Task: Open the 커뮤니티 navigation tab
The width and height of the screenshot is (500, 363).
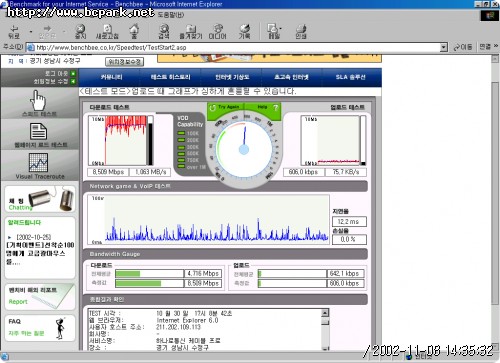Action: click(112, 77)
